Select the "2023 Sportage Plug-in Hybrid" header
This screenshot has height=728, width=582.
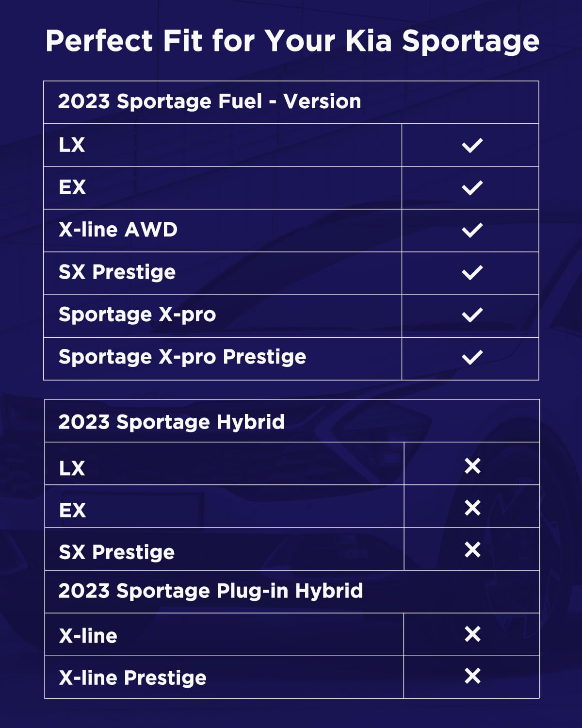(210, 591)
